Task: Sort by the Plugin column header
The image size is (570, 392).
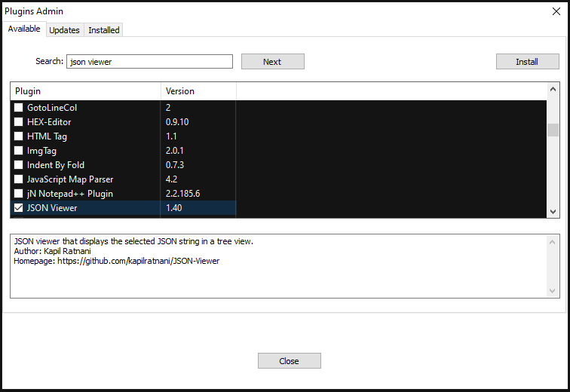Action: coord(85,91)
